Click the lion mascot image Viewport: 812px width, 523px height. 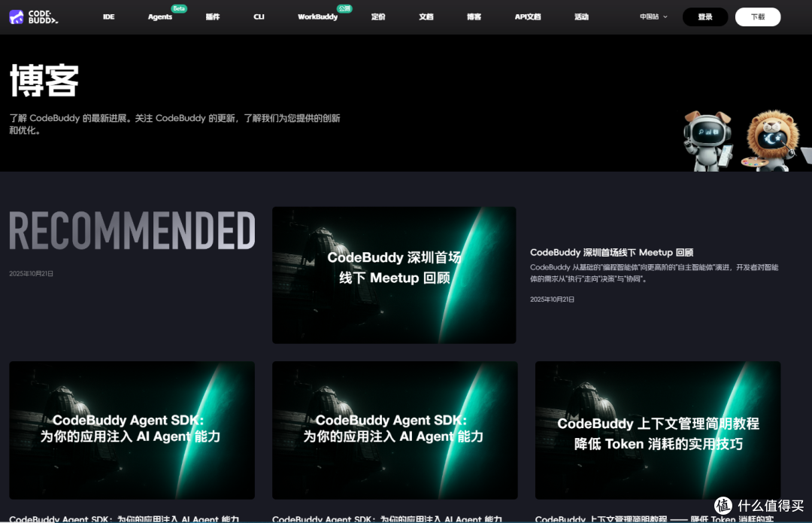[x=770, y=141]
